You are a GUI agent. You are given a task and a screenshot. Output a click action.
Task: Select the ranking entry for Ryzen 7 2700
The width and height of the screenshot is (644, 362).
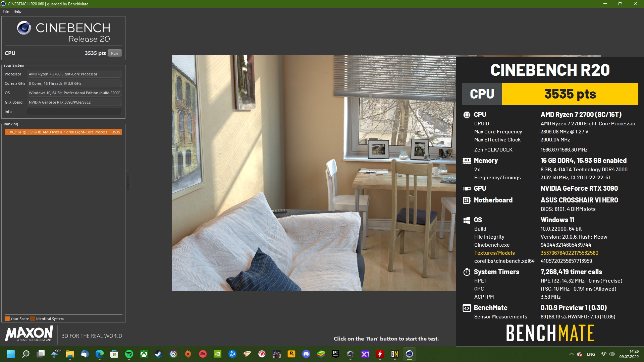pyautogui.click(x=63, y=132)
